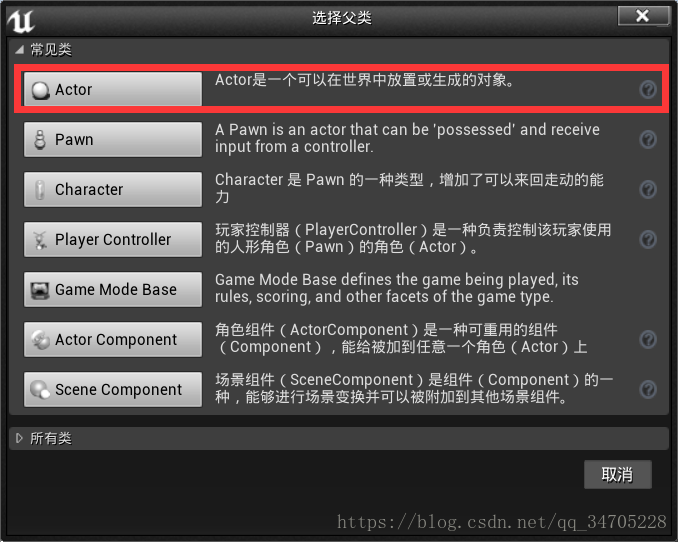Click the 取消 cancel button
This screenshot has height=542, width=678.
tap(617, 475)
